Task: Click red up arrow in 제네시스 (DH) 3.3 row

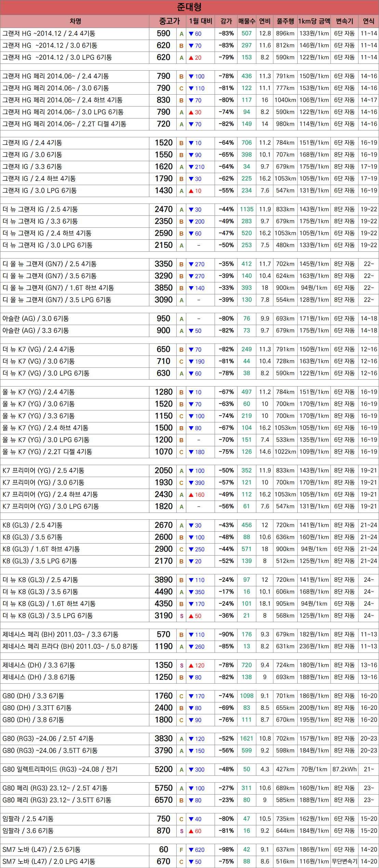Action: [x=191, y=666]
